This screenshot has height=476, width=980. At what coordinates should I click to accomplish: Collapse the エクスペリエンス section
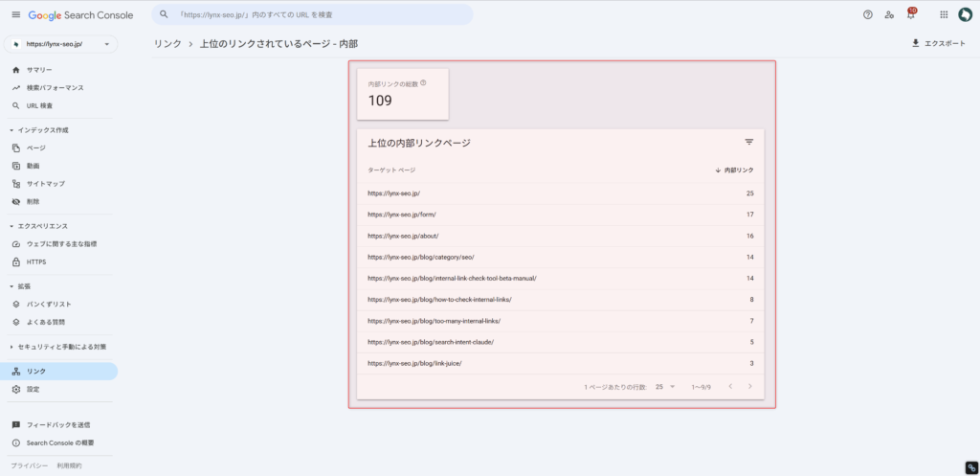pos(11,226)
